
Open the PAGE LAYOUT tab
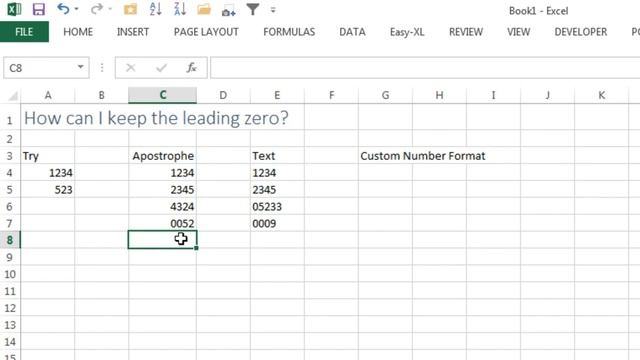pyautogui.click(x=206, y=32)
